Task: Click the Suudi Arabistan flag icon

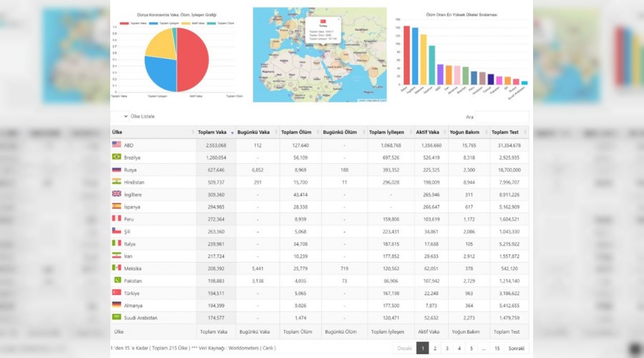Action: (117, 317)
